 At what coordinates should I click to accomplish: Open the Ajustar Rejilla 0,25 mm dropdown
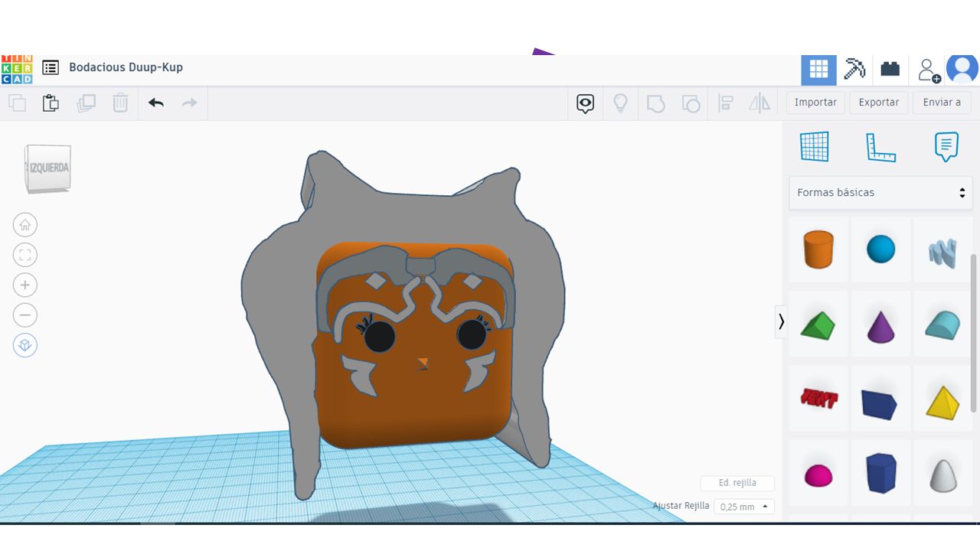coord(744,507)
